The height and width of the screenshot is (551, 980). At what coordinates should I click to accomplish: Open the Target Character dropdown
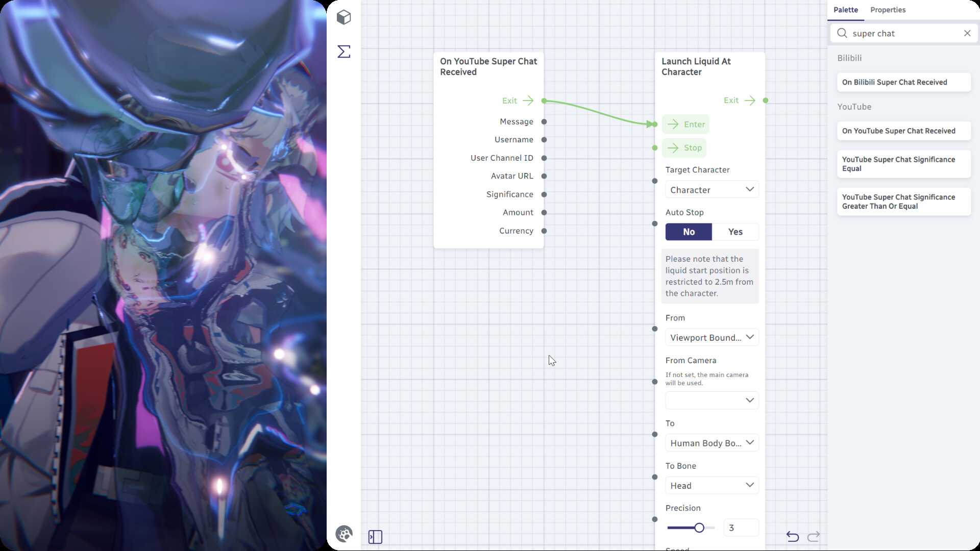(x=712, y=189)
